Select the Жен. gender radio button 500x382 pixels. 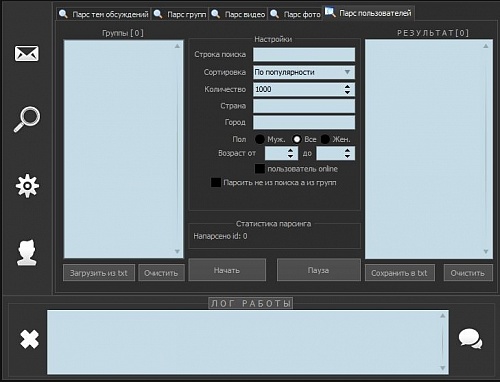click(325, 139)
